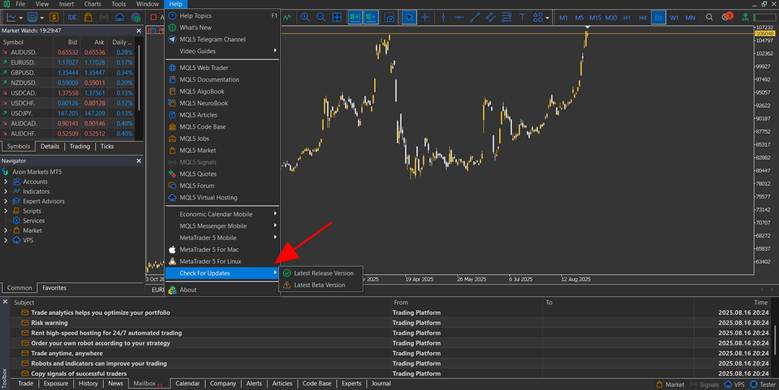779x390 pixels.
Task: Switch to Market Watch Ticks tab
Action: tap(107, 147)
